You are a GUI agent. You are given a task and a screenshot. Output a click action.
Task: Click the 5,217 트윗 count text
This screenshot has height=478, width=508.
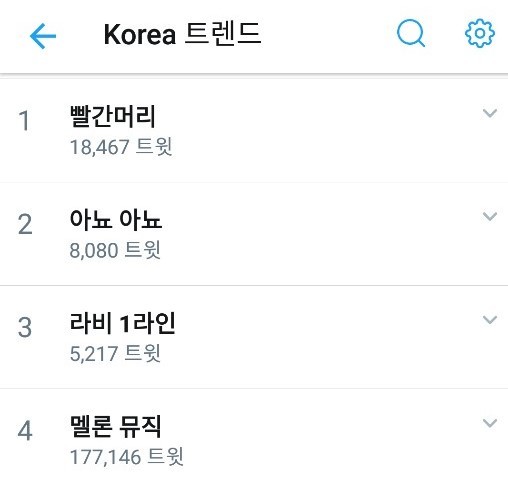115,353
